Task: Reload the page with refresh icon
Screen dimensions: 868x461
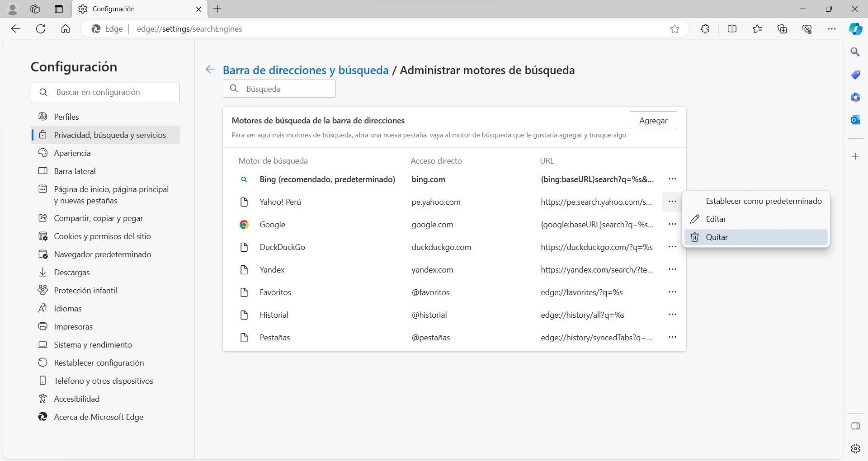Action: [41, 29]
